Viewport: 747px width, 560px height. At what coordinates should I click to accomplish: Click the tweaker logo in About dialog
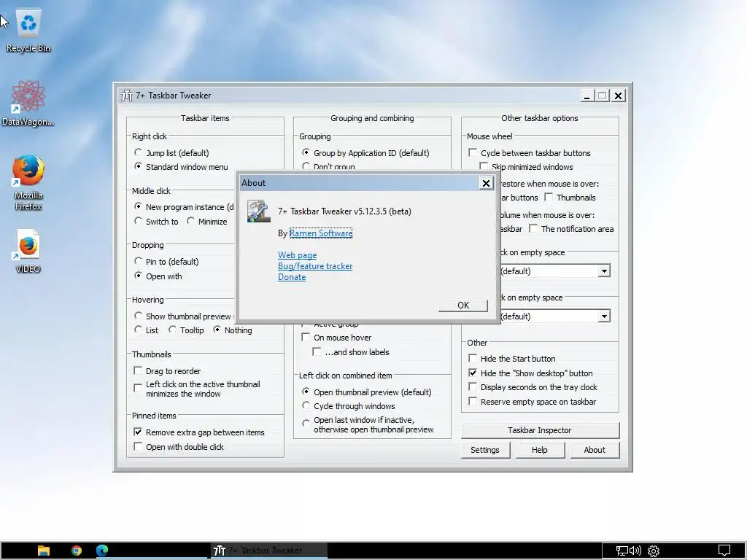(x=259, y=211)
